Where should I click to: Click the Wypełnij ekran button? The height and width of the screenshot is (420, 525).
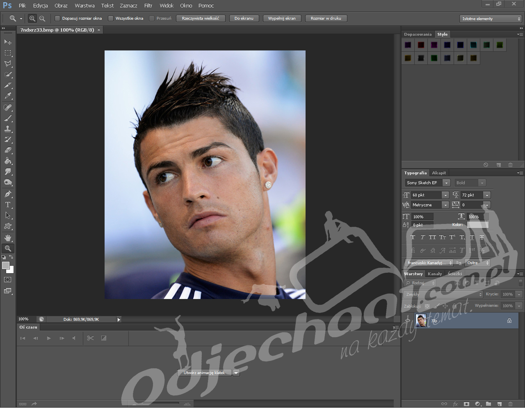[282, 18]
